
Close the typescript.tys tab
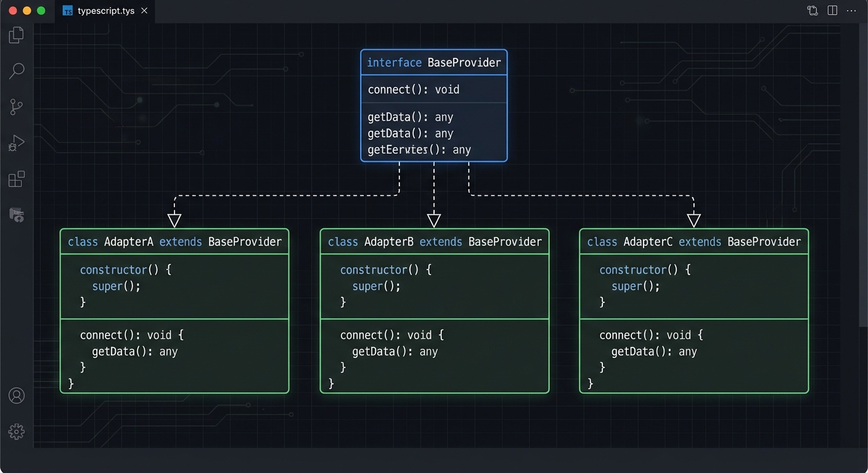click(144, 10)
